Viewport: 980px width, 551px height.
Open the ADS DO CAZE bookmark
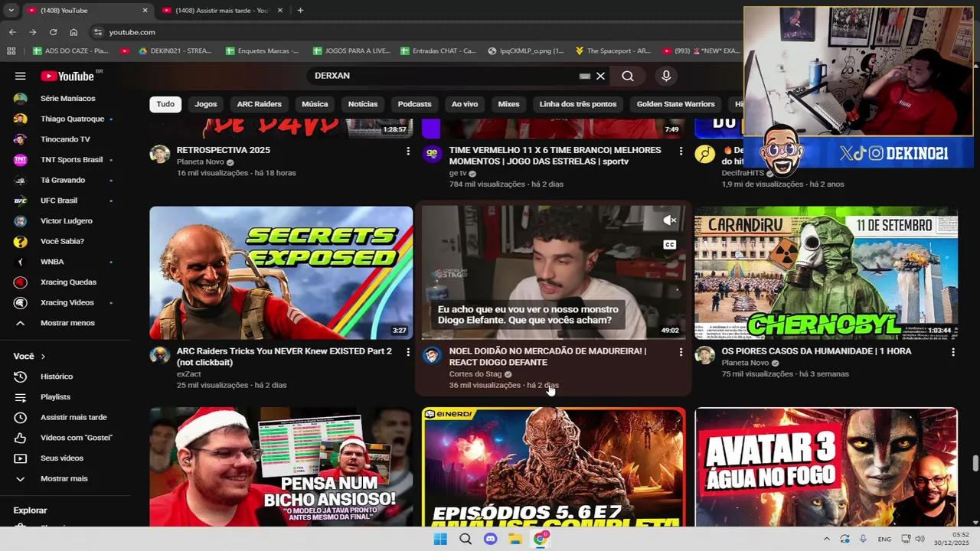[70, 51]
